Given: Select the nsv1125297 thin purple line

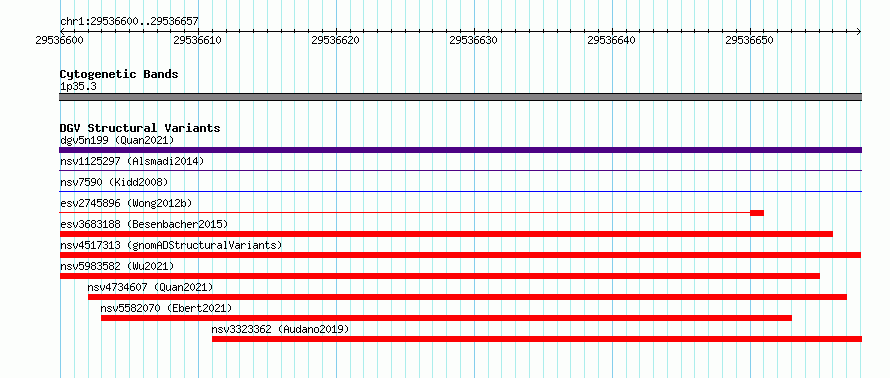Looking at the screenshot, I should (x=460, y=170).
